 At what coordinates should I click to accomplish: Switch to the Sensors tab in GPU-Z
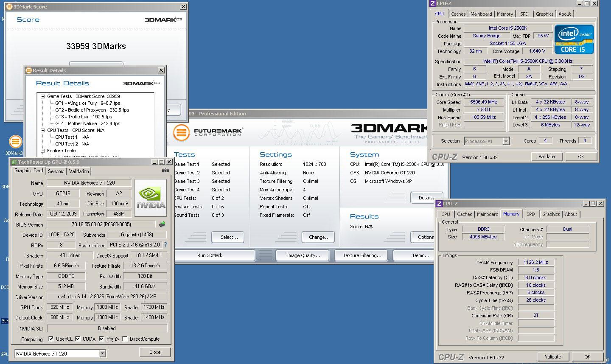coord(56,171)
